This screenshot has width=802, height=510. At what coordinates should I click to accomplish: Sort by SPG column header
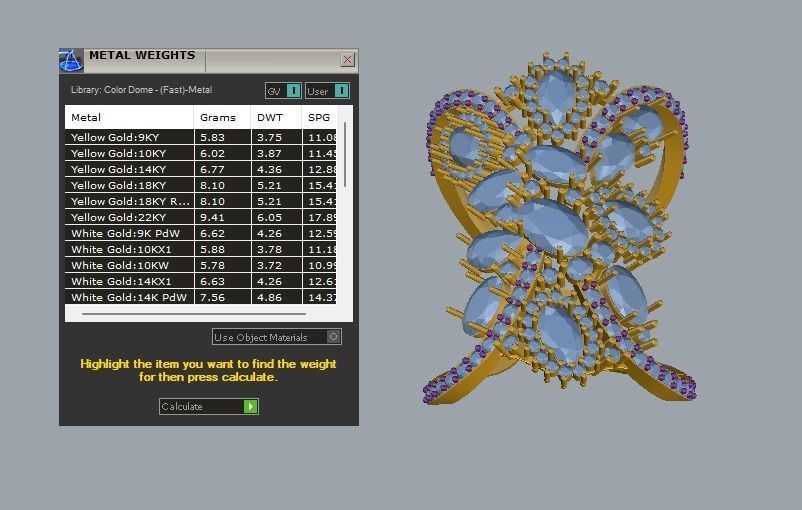pos(319,117)
